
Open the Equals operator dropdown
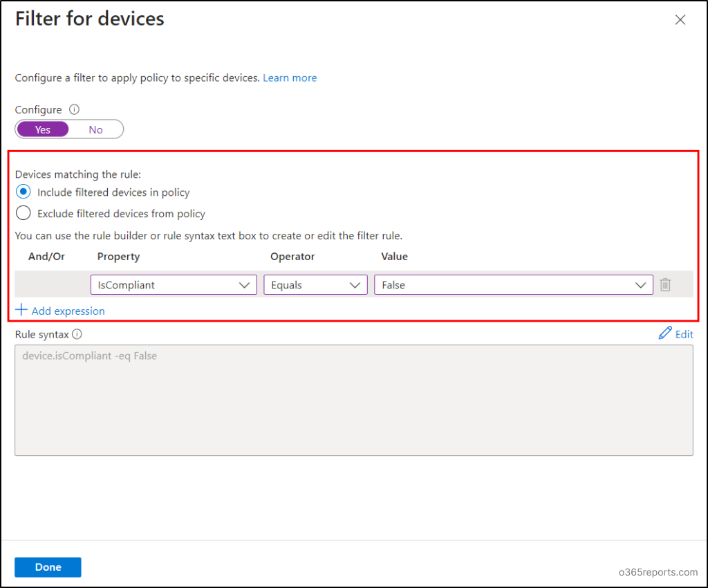(315, 284)
